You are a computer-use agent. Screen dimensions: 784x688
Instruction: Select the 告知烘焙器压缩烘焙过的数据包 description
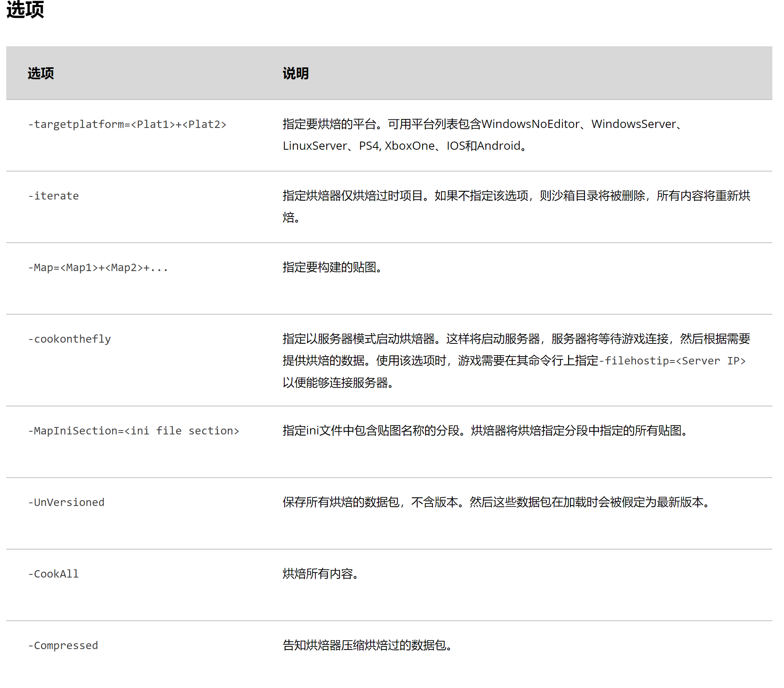pos(367,645)
